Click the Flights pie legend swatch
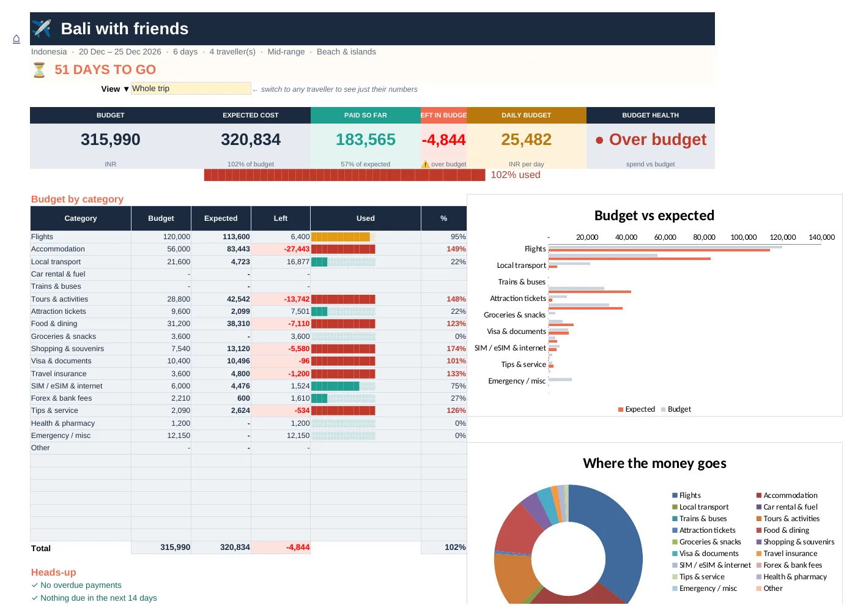Screen dimensions: 855x616 pos(675,495)
